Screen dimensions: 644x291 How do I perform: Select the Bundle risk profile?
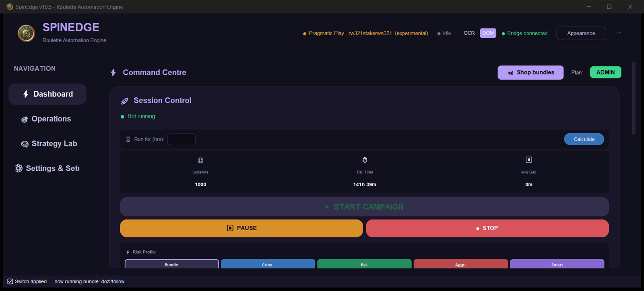pos(171,264)
